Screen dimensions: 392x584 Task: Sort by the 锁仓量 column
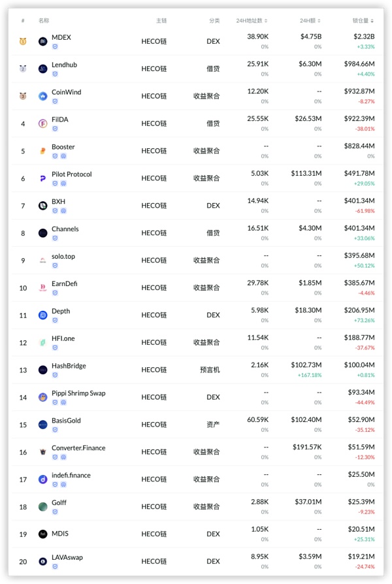click(x=363, y=20)
